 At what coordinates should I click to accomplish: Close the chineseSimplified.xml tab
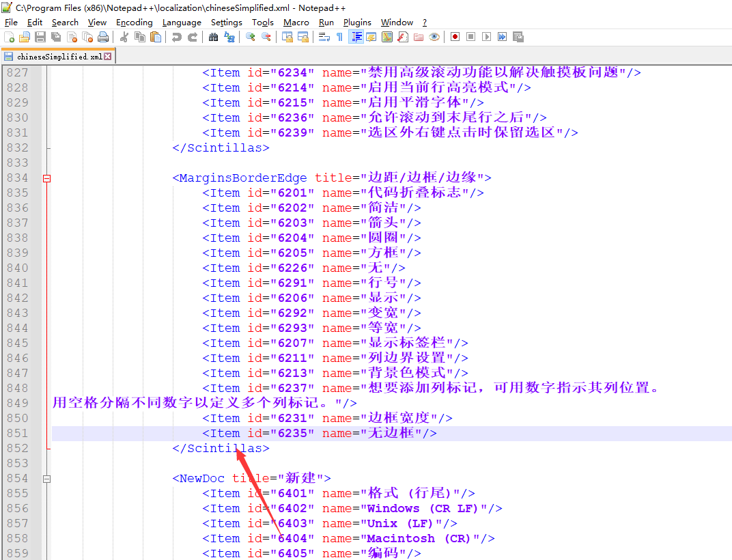tap(108, 57)
